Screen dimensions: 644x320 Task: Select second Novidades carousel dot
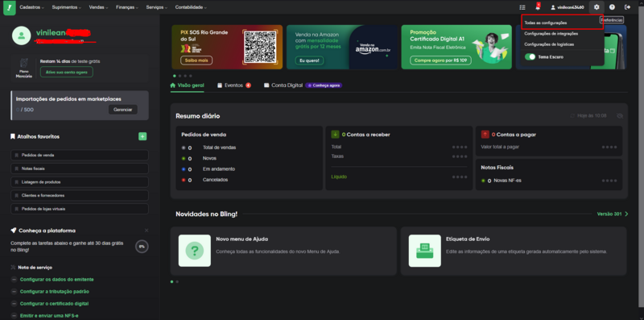[177, 282]
